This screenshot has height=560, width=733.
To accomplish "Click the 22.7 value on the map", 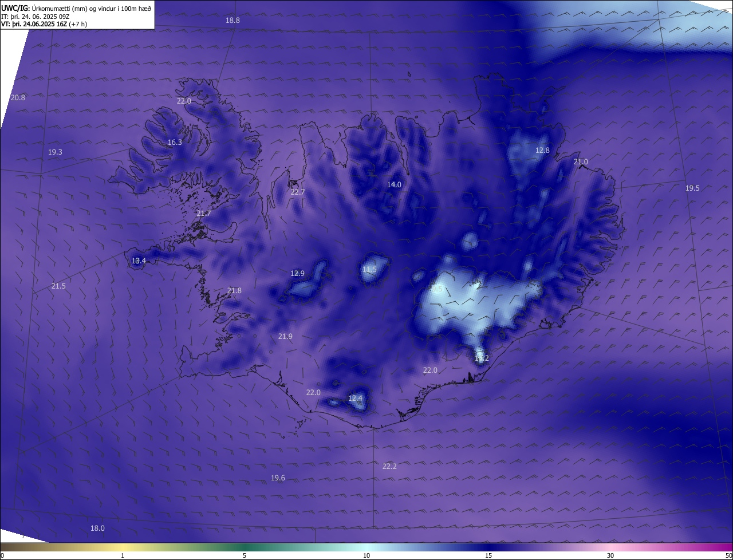I will pyautogui.click(x=298, y=192).
